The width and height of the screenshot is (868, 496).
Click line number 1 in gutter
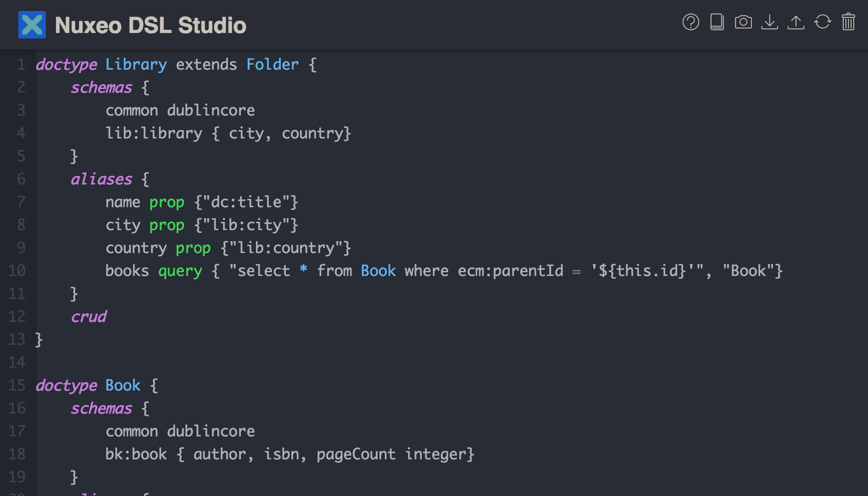[x=21, y=65]
